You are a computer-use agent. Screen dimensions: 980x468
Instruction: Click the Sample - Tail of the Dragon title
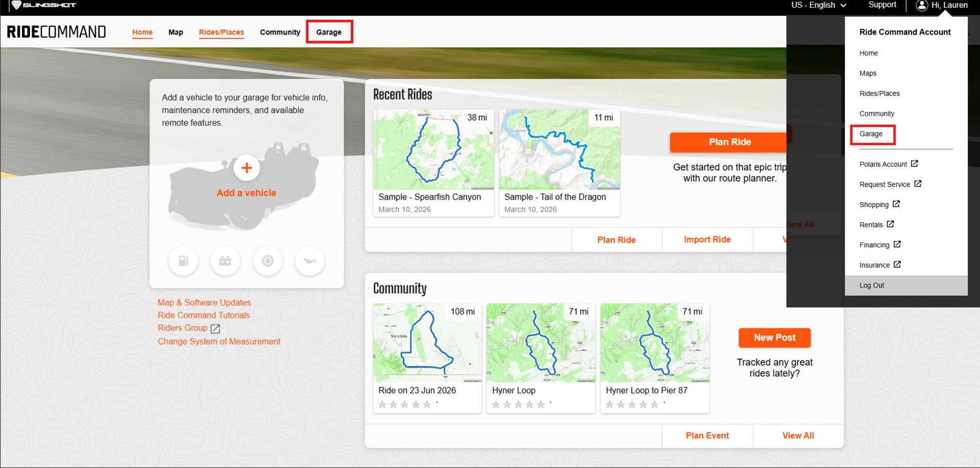(x=555, y=197)
